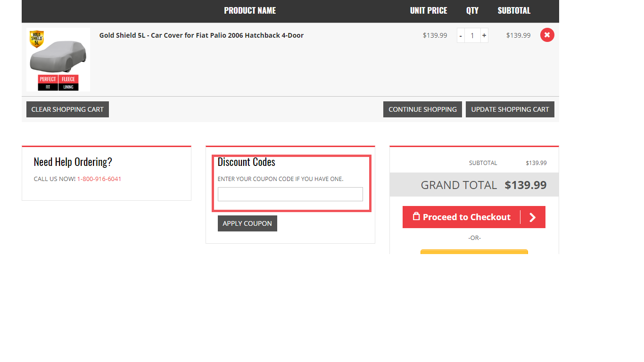Click the row subtotal $139.99 beside remove icon
This screenshot has height=362, width=644.
(518, 35)
